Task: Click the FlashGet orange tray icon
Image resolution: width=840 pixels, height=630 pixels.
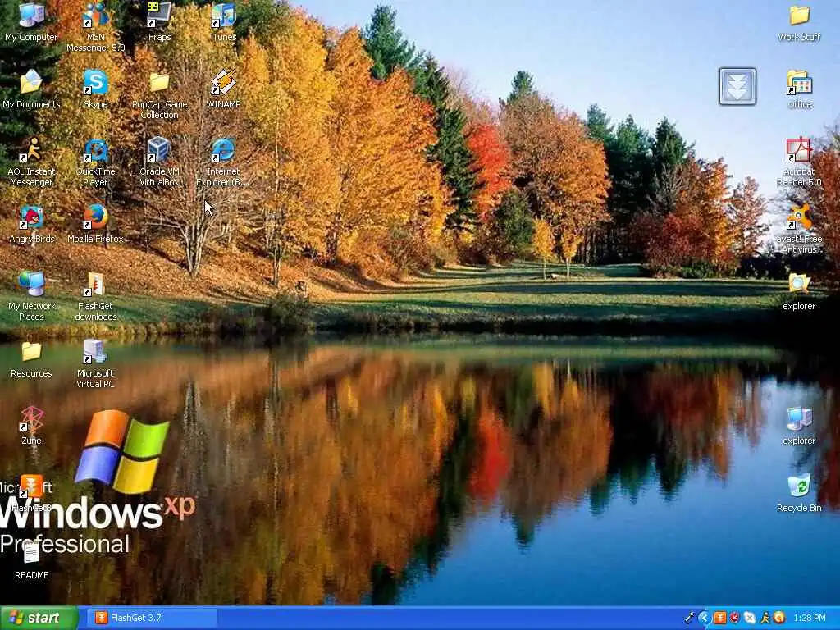Action: pyautogui.click(x=720, y=618)
